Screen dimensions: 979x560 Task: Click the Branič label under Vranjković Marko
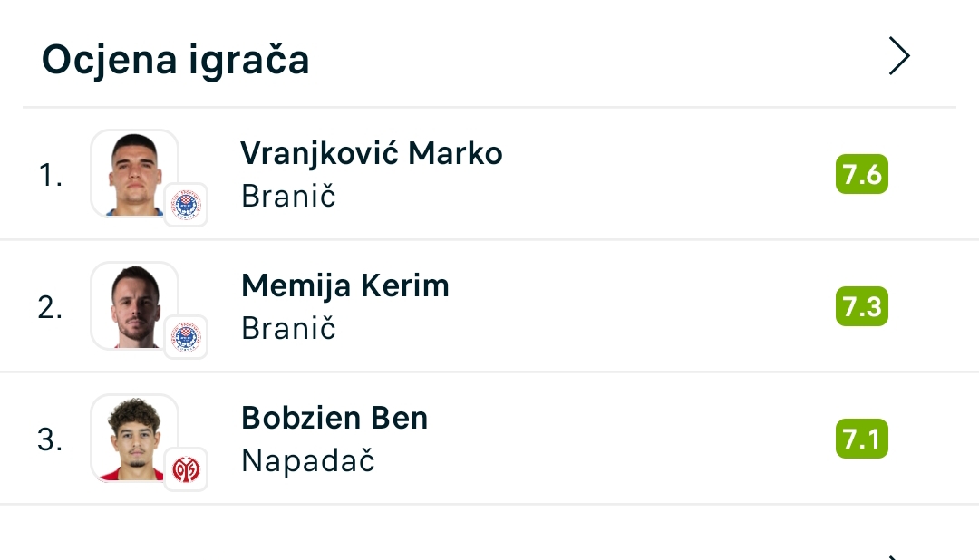click(288, 197)
